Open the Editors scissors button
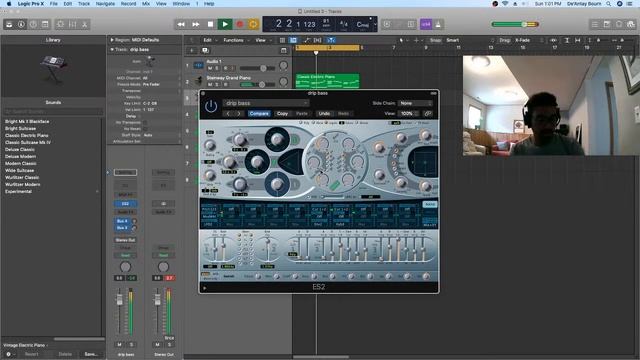The image size is (640, 360). tap(84, 24)
